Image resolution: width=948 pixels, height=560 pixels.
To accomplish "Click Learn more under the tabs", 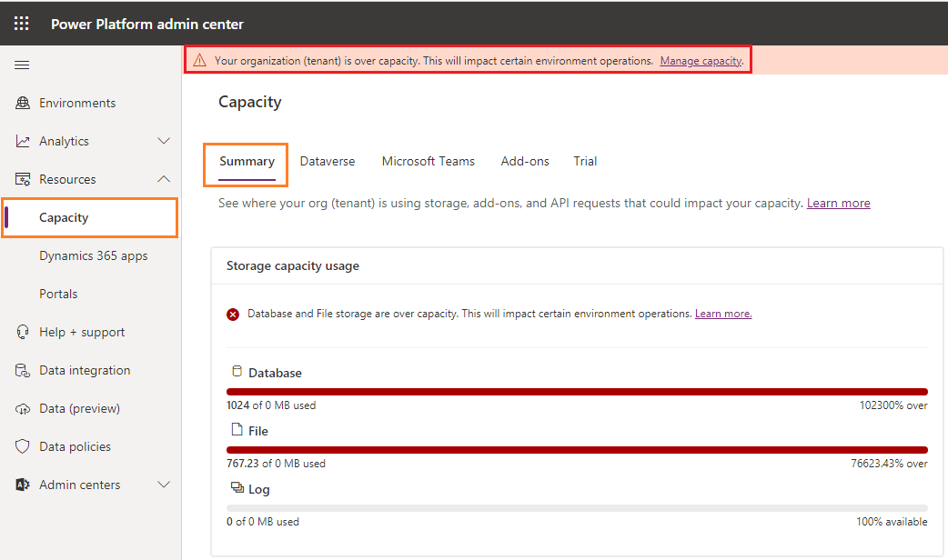I will [x=839, y=203].
